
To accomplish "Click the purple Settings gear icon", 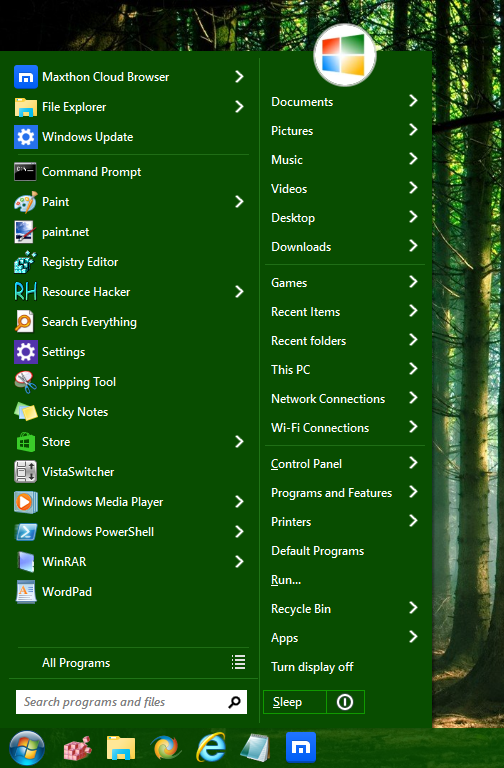I will [x=25, y=352].
